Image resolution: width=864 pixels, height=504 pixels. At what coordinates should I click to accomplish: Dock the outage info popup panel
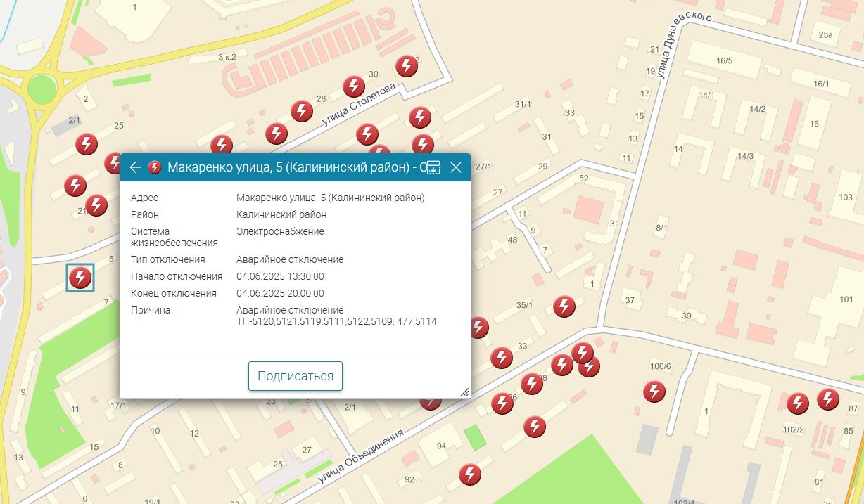[433, 167]
